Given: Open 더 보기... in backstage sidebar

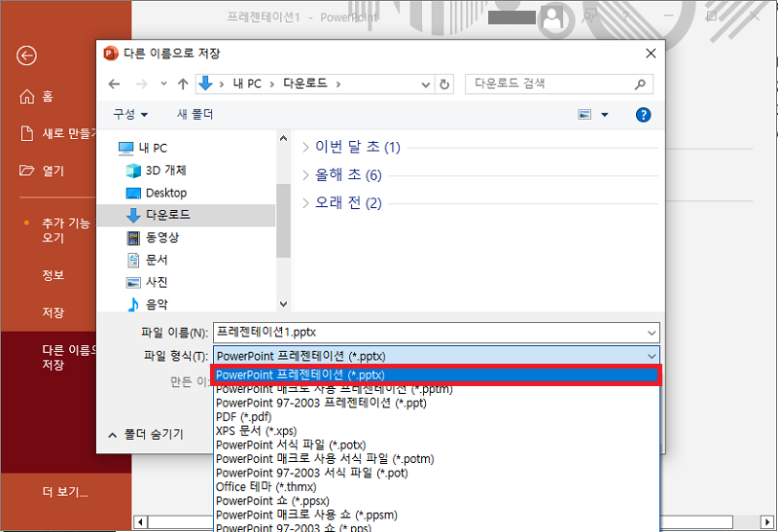Looking at the screenshot, I should (65, 492).
